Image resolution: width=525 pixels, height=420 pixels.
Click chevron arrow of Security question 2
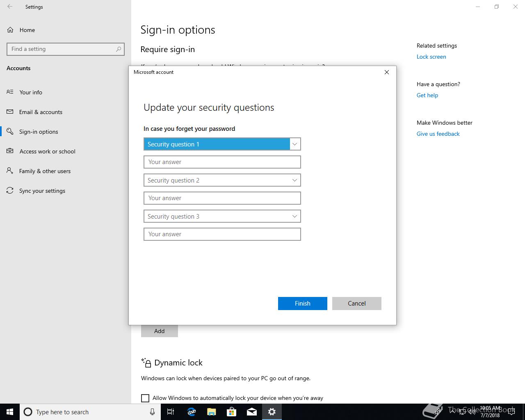(294, 180)
